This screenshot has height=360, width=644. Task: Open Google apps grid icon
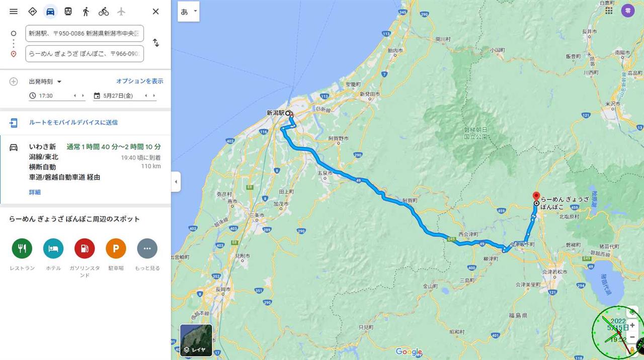609,10
